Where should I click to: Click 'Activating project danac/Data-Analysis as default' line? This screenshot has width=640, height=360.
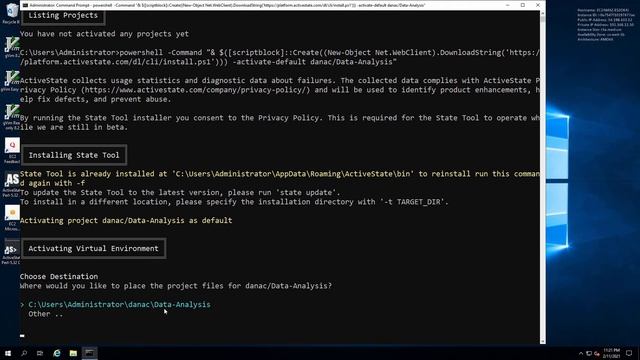point(126,220)
